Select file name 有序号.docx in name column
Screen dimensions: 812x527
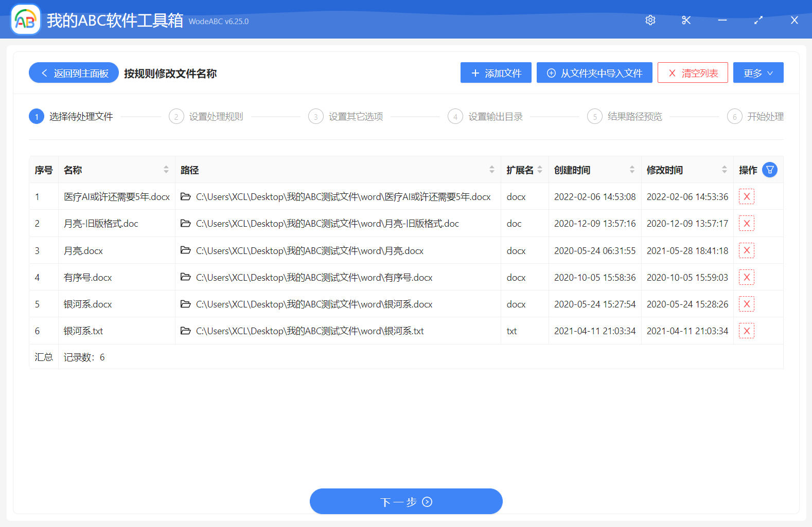point(88,277)
